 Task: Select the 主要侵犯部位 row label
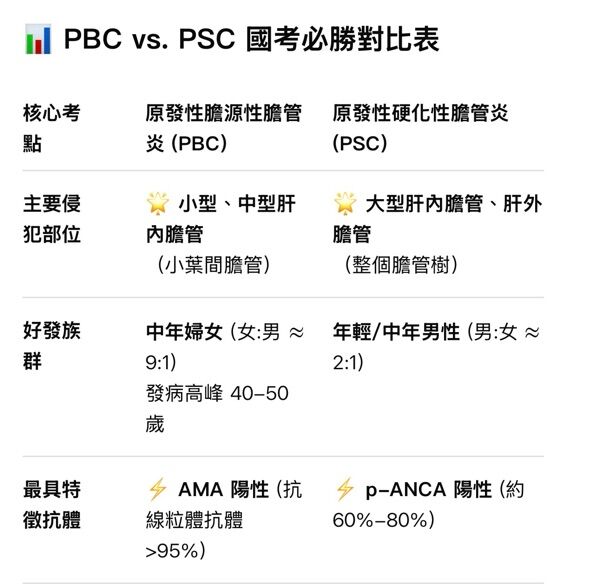pos(52,219)
